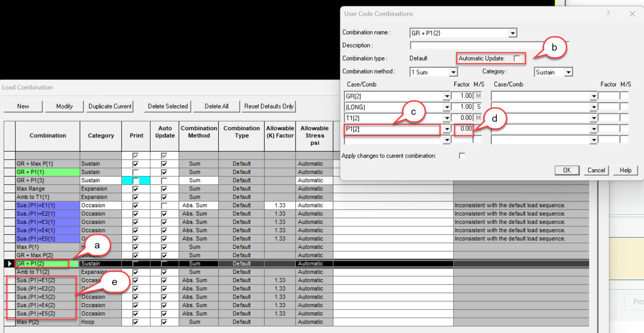
Task: Enable Apply changes to current combination
Action: point(462,156)
